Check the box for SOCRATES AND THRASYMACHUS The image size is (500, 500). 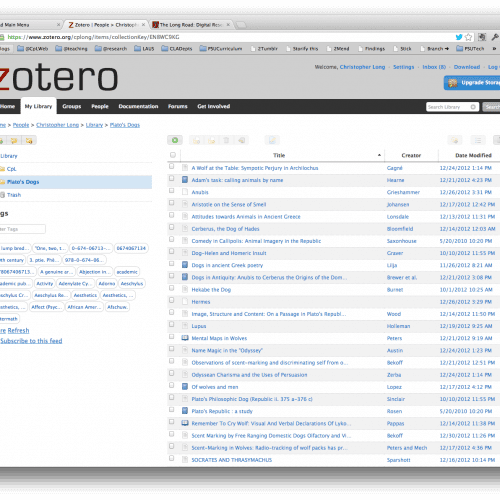[172, 458]
